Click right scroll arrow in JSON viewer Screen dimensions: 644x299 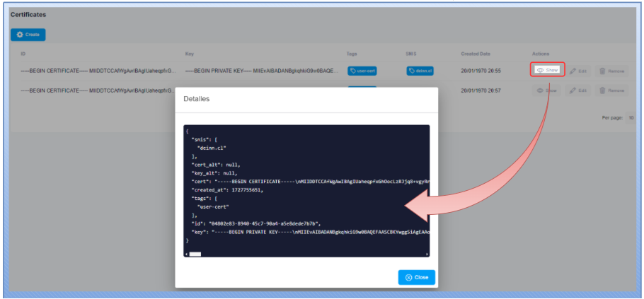click(427, 253)
